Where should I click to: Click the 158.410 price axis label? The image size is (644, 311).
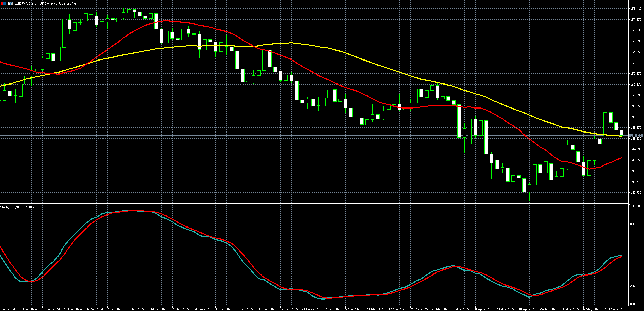(x=636, y=9)
